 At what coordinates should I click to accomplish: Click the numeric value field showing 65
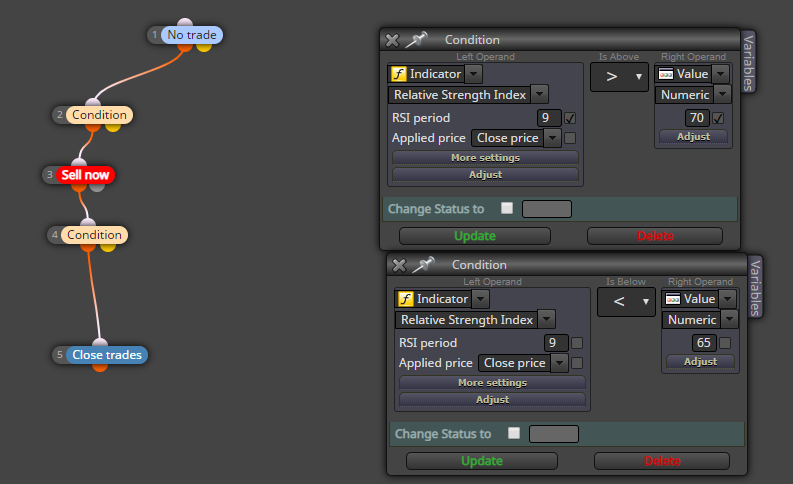[704, 343]
